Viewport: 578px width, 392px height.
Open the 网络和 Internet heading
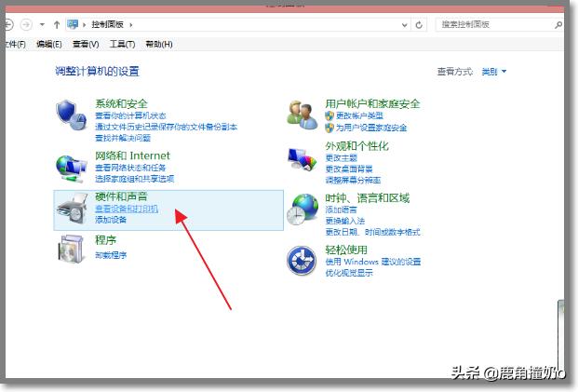[132, 155]
